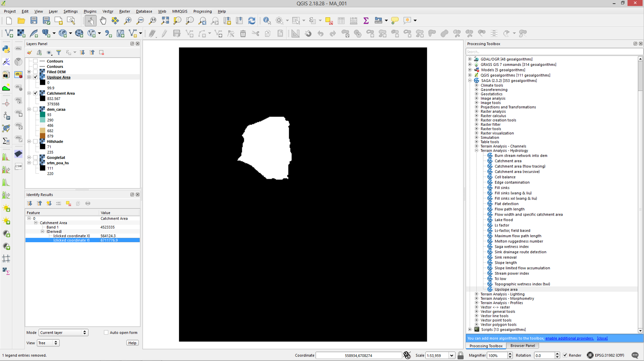Open the Python console icon
644x361 pixels.
click(6, 49)
